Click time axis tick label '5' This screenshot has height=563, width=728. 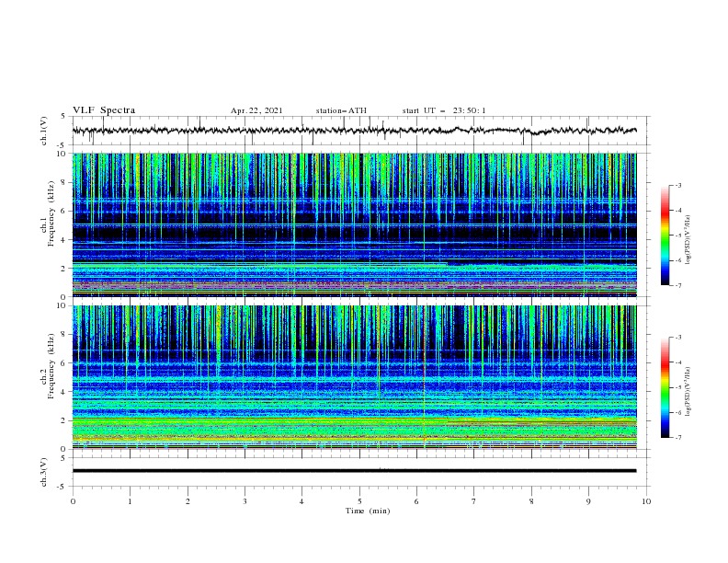pyautogui.click(x=359, y=501)
